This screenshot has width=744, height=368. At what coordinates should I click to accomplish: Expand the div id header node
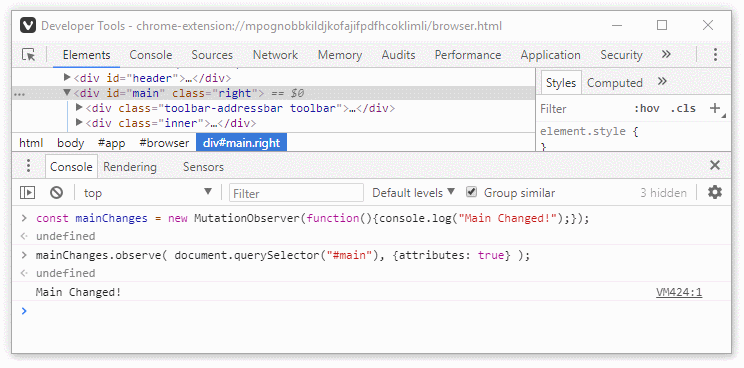coord(67,77)
